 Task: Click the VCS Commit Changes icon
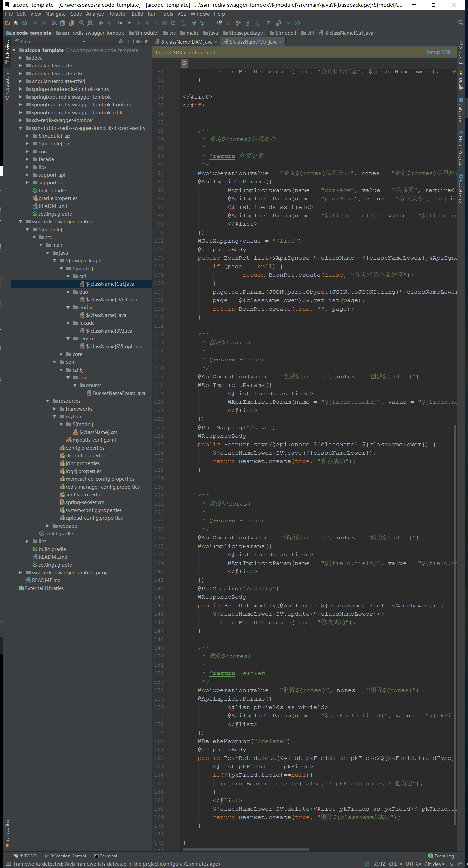point(202,23)
